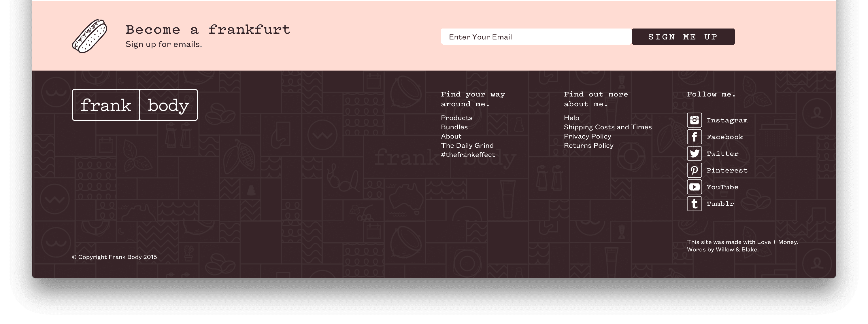Click the Twitter bird icon

[x=694, y=154]
